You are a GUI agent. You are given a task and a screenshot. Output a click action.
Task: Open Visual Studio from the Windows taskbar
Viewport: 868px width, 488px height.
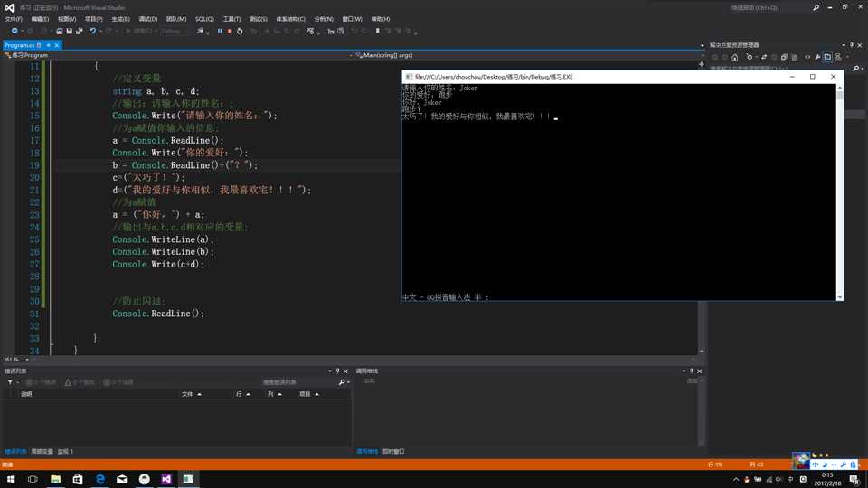[166, 479]
